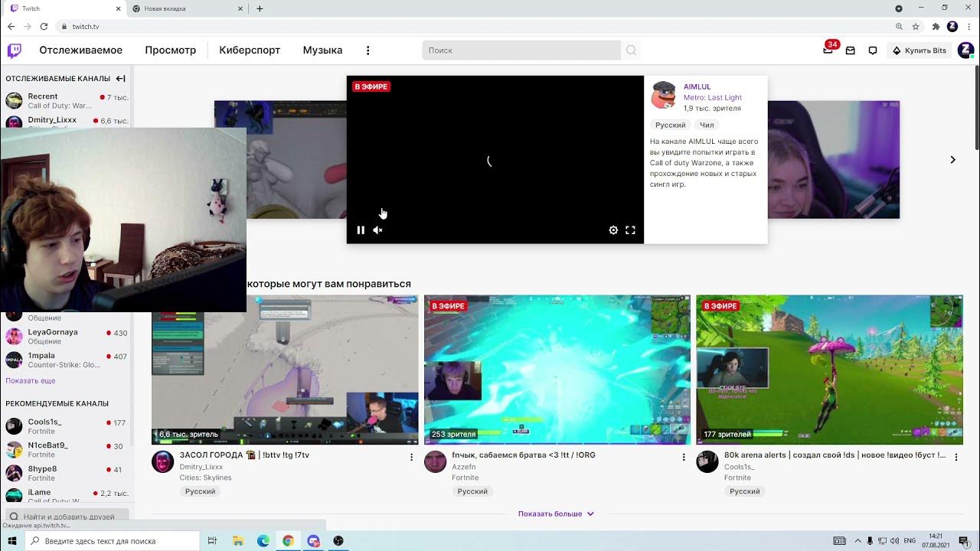Pause the featured stream player
980x551 pixels.
click(361, 230)
